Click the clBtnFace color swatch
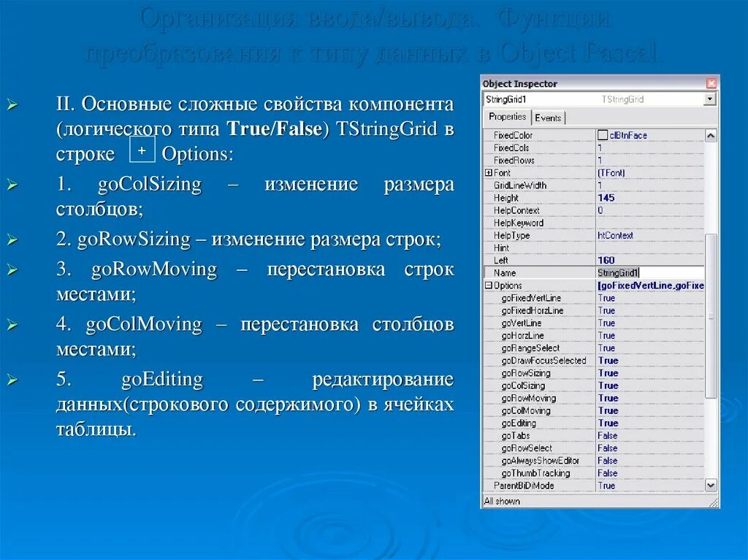The width and height of the screenshot is (748, 560). (x=603, y=135)
